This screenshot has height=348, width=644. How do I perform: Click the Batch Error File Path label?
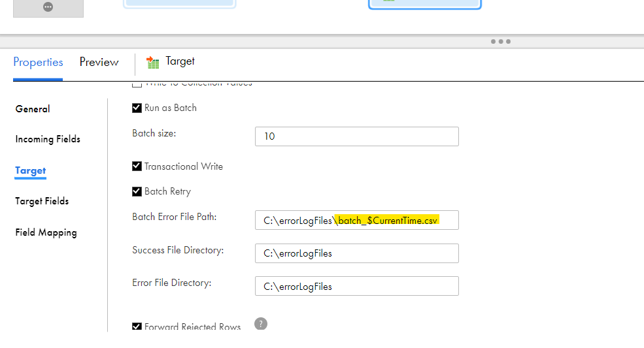click(x=174, y=217)
